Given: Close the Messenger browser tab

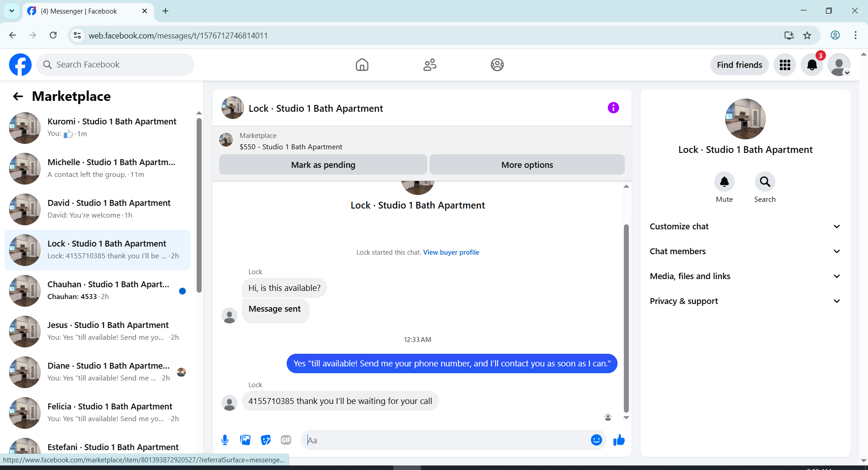Looking at the screenshot, I should pyautogui.click(x=145, y=11).
